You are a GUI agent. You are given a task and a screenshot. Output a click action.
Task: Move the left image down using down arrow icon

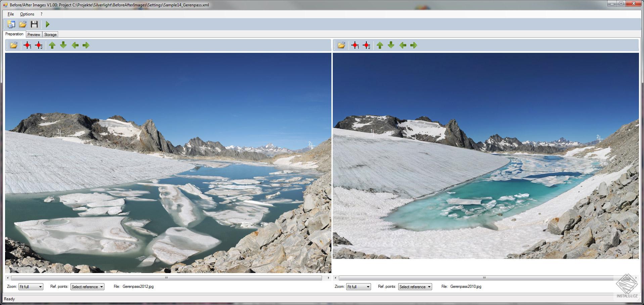click(x=63, y=45)
